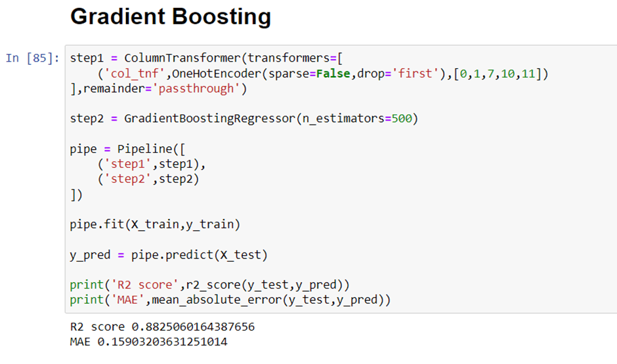This screenshot has height=364, width=617.
Task: Click the 'step1' string in pipeline
Action: (128, 164)
